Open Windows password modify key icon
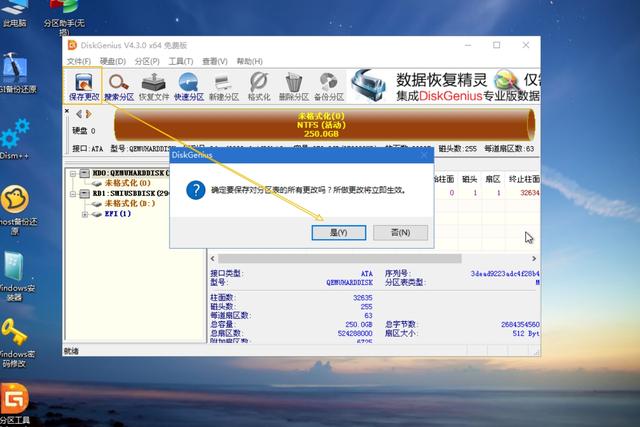Viewport: 640px width, 427px height. tap(16, 343)
